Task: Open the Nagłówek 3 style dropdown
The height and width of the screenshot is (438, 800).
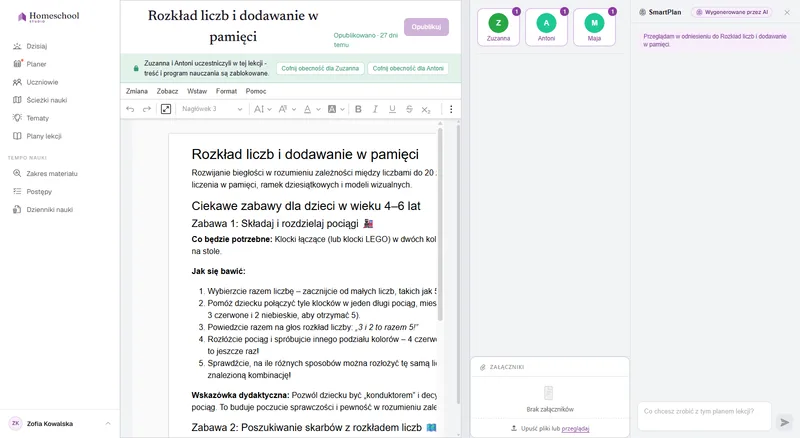Action: tap(212, 109)
